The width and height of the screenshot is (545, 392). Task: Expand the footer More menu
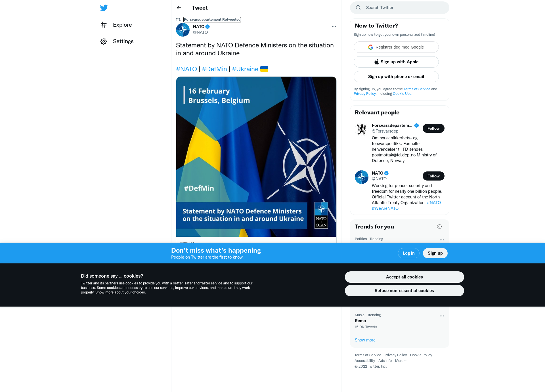point(401,361)
